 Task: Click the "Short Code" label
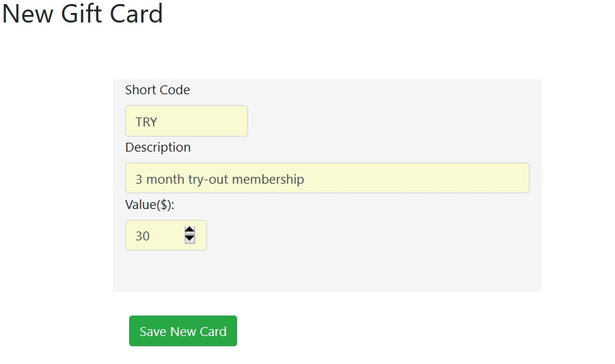(157, 90)
